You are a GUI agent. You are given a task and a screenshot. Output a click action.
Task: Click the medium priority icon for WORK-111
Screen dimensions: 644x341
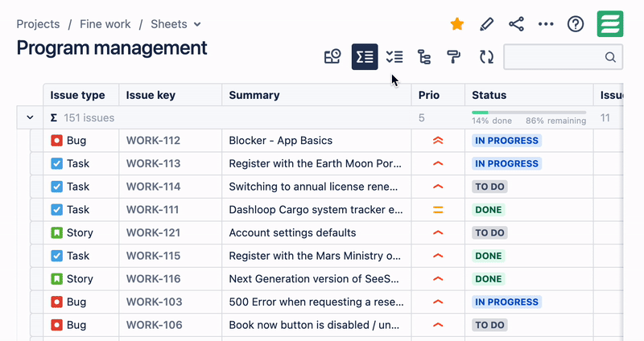click(x=438, y=210)
